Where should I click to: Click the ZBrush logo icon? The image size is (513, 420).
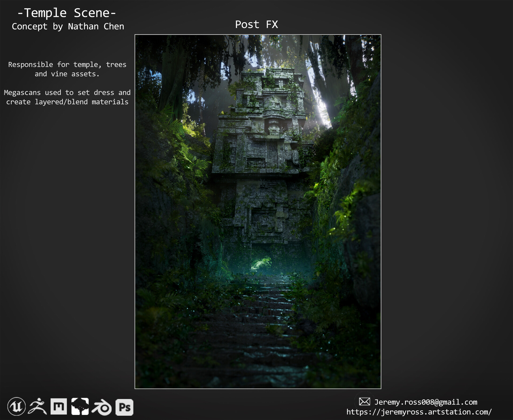[x=38, y=407]
